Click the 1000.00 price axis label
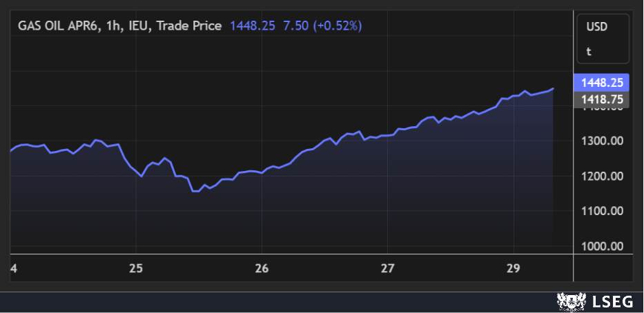644x313 pixels. [x=602, y=246]
